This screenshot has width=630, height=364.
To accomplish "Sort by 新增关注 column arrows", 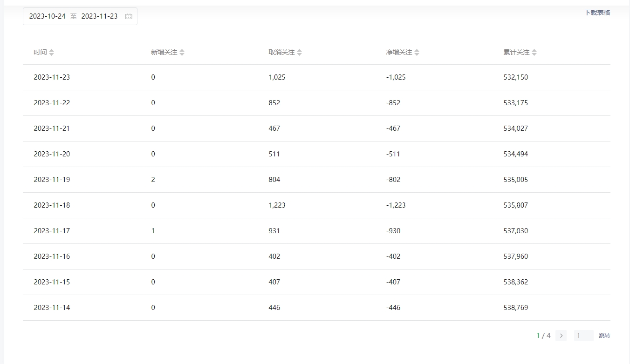I will pyautogui.click(x=182, y=53).
